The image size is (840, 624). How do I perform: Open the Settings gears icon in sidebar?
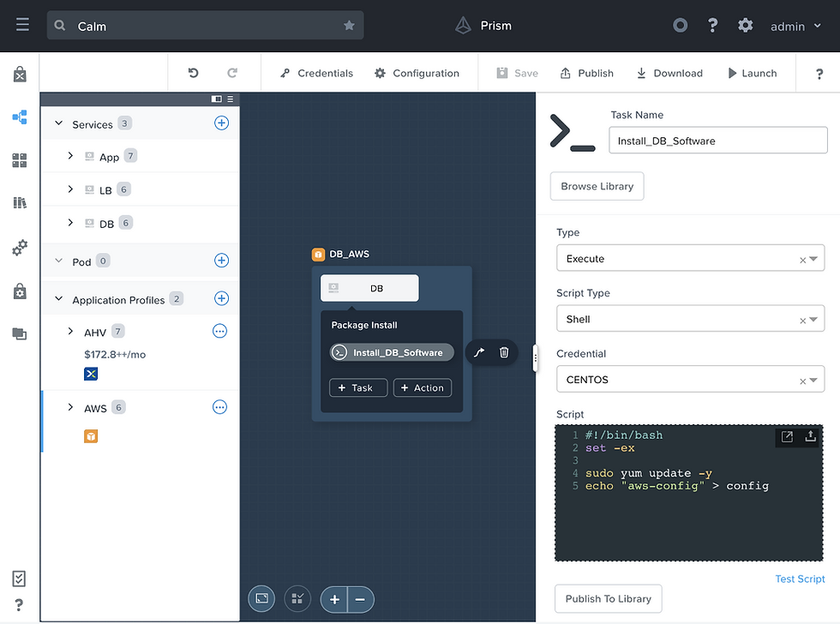[20, 248]
